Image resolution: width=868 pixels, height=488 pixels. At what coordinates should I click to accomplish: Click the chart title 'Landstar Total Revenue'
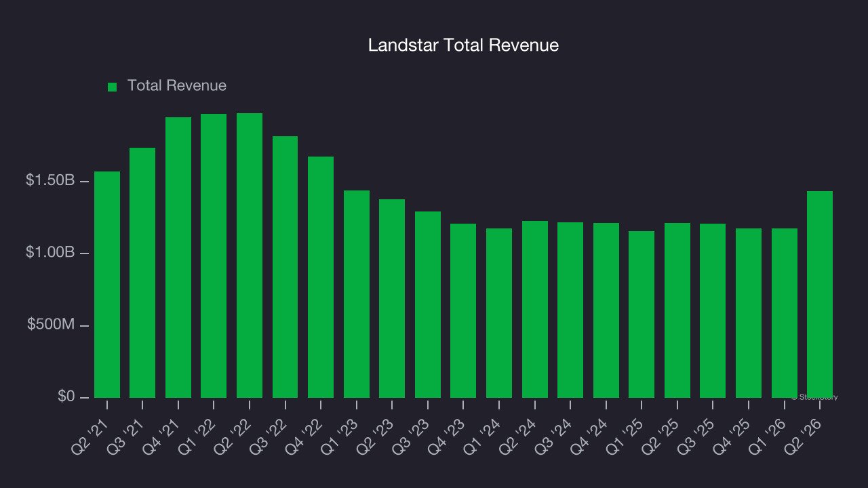click(x=463, y=45)
